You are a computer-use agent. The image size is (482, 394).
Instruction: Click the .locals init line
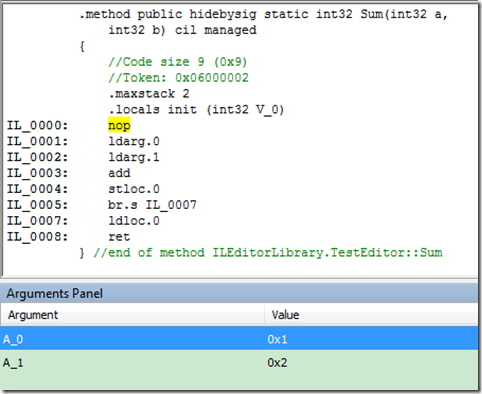point(196,110)
